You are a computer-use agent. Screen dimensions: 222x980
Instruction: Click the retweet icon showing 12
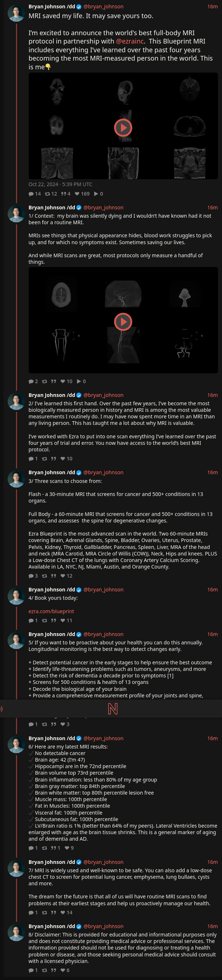click(x=47, y=194)
